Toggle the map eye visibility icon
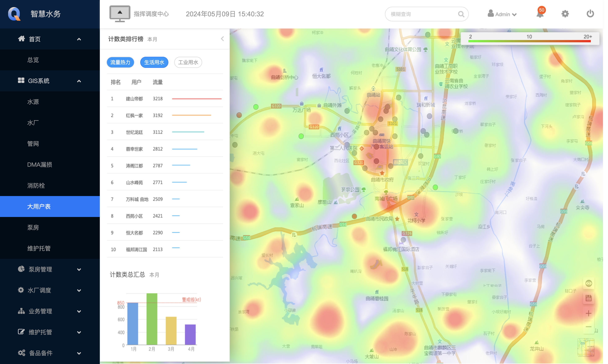The image size is (608, 364). [588, 283]
